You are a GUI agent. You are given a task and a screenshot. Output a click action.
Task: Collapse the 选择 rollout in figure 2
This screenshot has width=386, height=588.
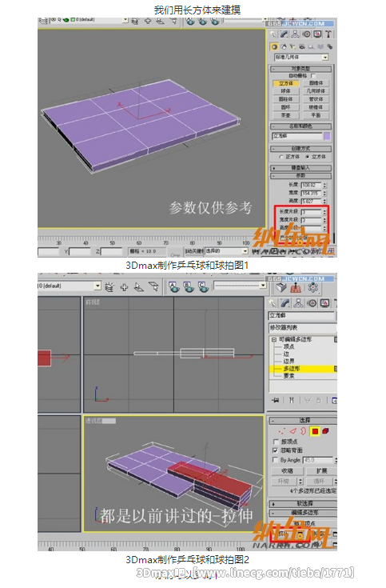pos(303,421)
